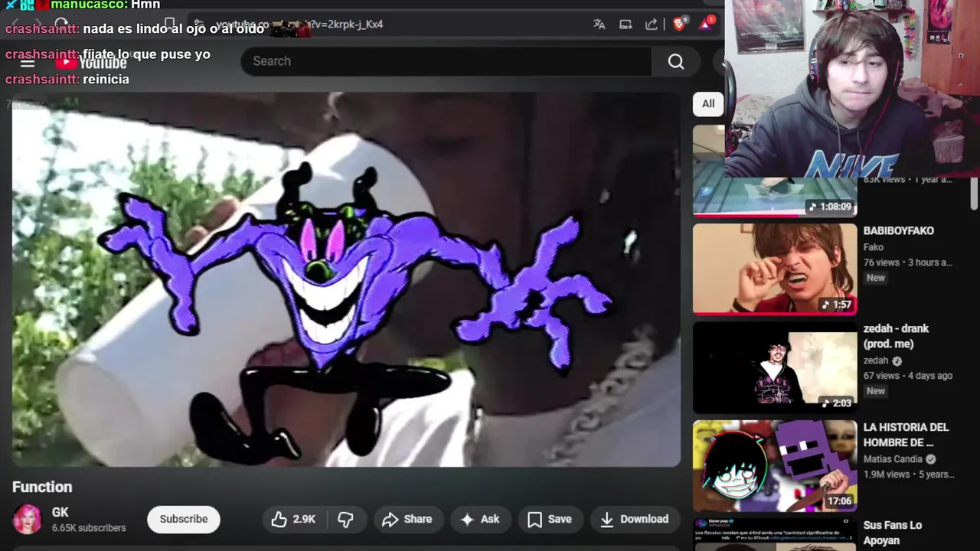The image size is (980, 551).
Task: Click the 1:57 duration badge on BABIBOYFAKO
Action: (x=836, y=305)
